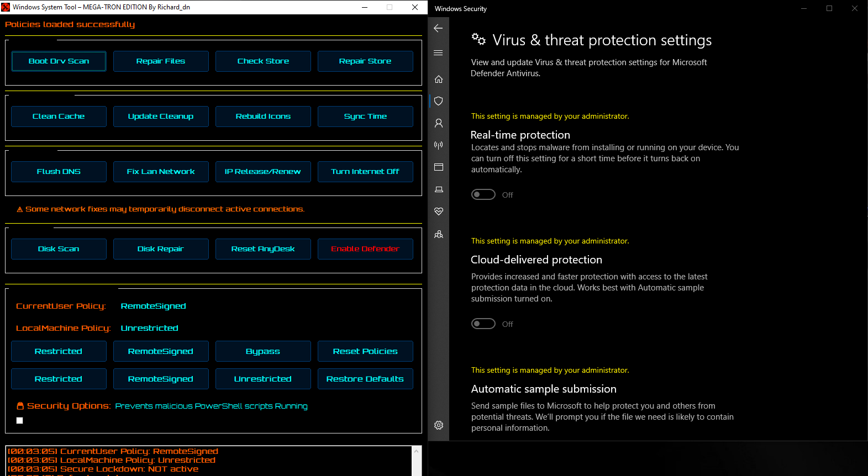Click the Reset Policies button
Screen dimensions: 868x476
365,351
